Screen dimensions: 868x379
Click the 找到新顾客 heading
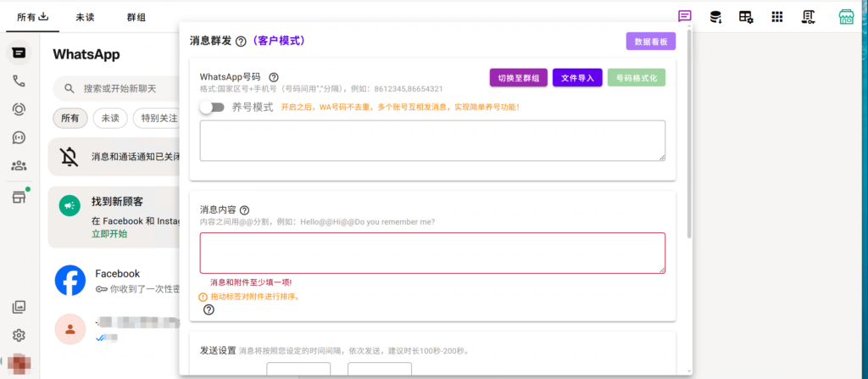(x=117, y=202)
